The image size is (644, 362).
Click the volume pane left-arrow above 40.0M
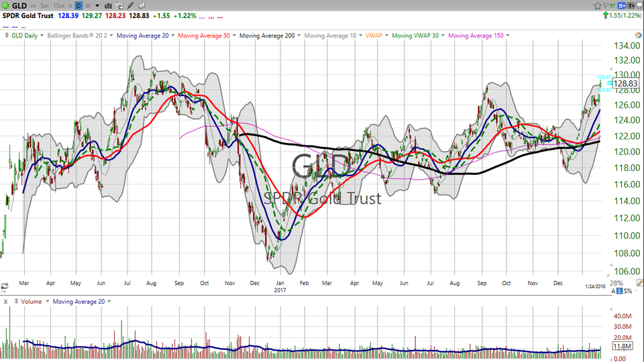click(610, 310)
